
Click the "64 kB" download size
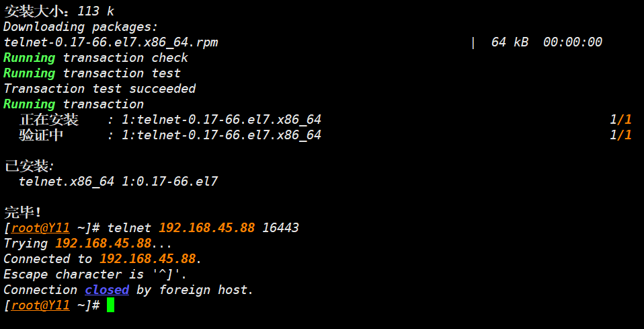[x=510, y=42]
